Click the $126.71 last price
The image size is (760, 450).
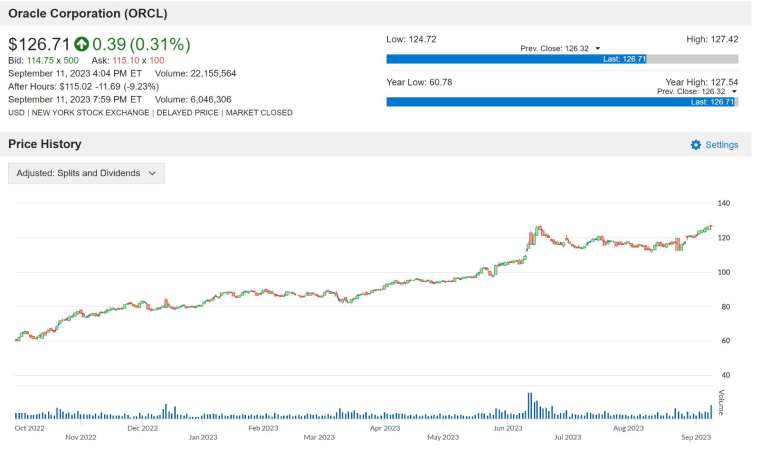pos(39,44)
